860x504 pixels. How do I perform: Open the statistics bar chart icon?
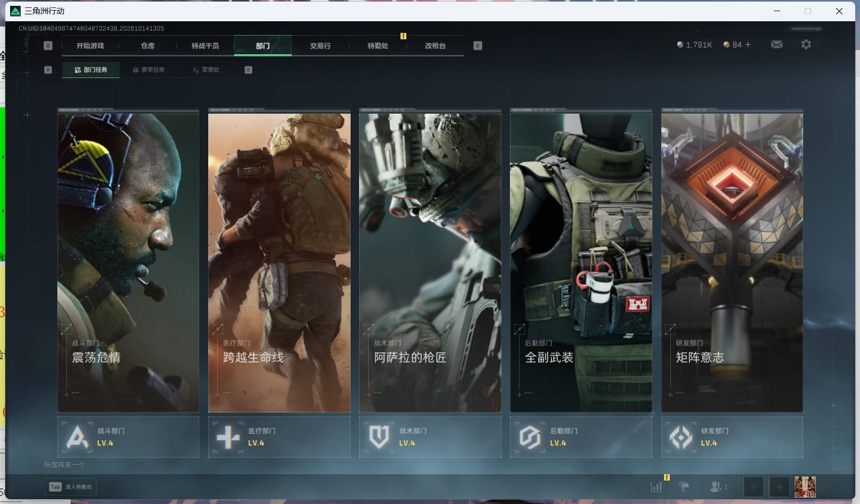tap(657, 486)
